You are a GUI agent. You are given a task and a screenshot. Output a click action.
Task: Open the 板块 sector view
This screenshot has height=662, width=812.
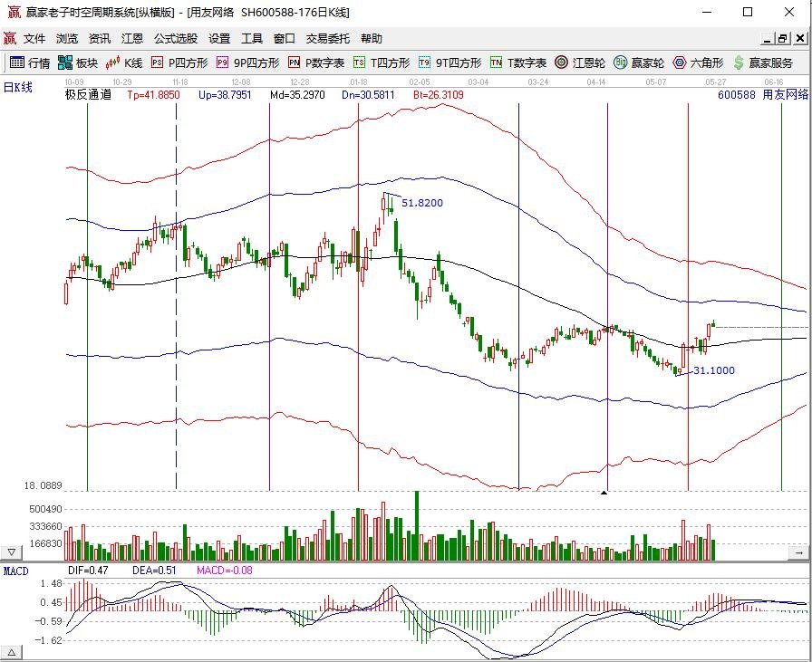(x=78, y=62)
